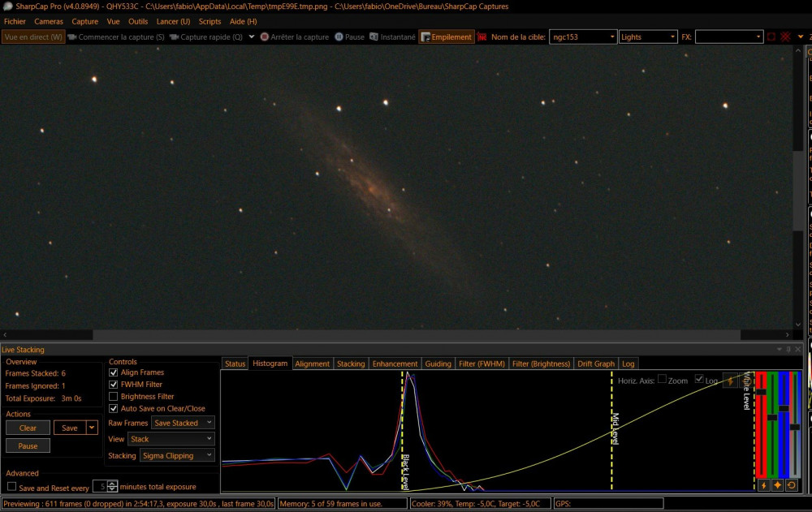Toggle the Empilement live stacking button
The image size is (812, 512).
click(x=447, y=37)
